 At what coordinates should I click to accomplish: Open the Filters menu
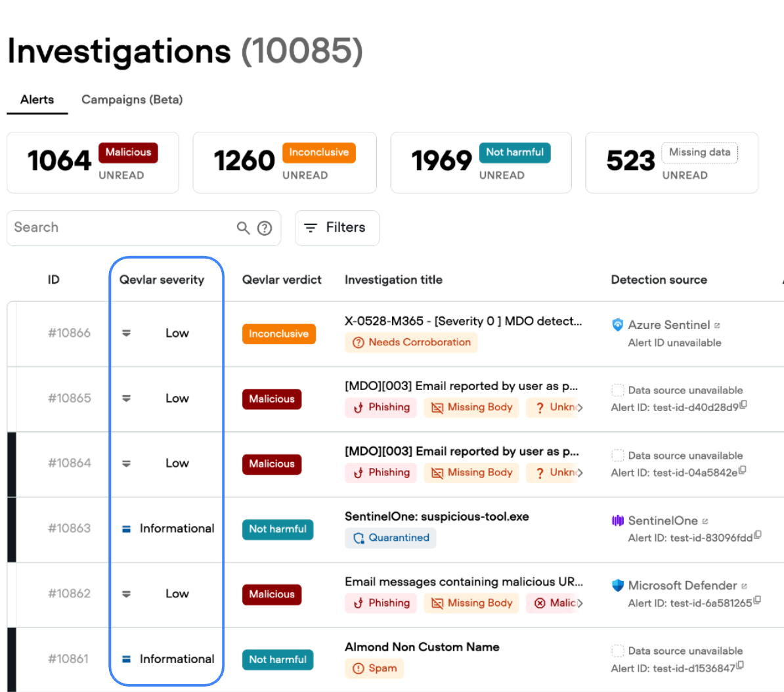coord(337,228)
